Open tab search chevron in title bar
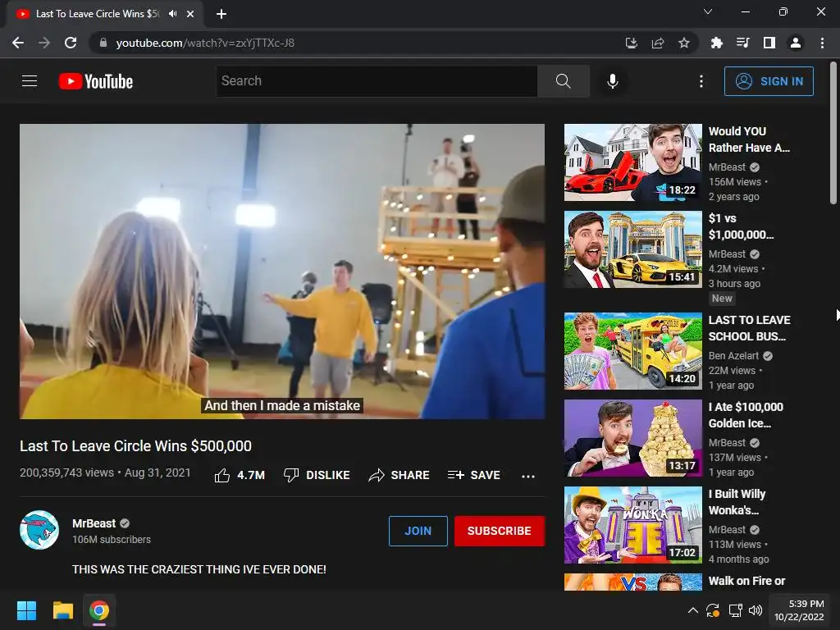Screen dimensions: 840x630 pos(708,11)
